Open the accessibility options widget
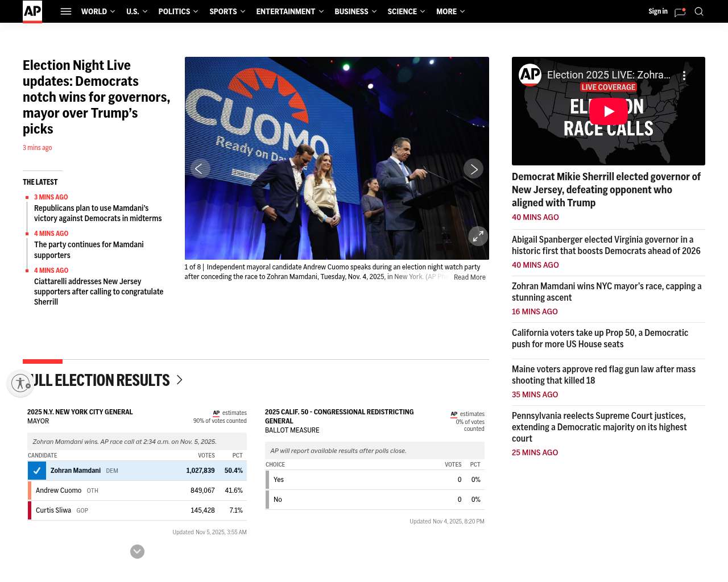Screen dimensions: 728x582 pyautogui.click(x=20, y=383)
